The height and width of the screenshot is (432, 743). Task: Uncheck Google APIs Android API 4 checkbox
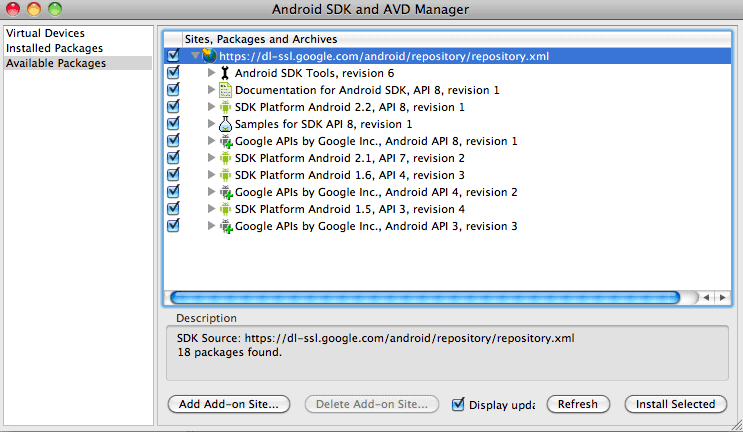173,191
